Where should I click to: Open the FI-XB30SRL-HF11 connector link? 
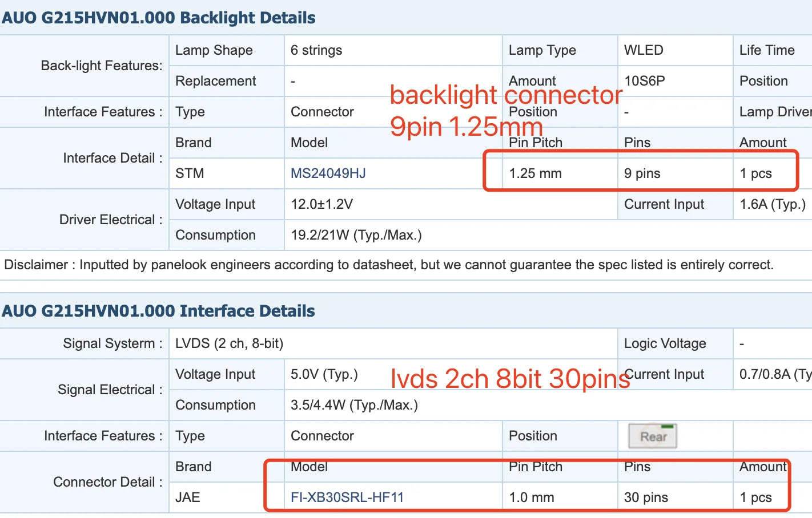click(347, 497)
